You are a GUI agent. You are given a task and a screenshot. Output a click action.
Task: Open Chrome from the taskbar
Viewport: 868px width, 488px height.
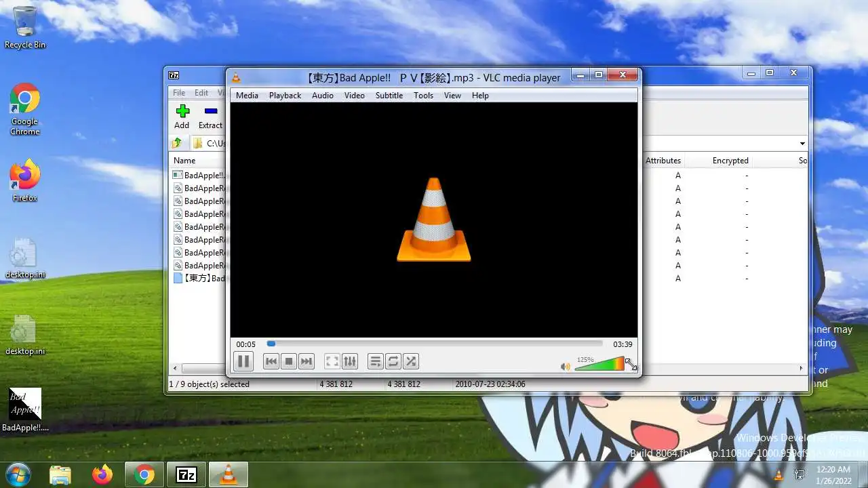[x=144, y=475]
